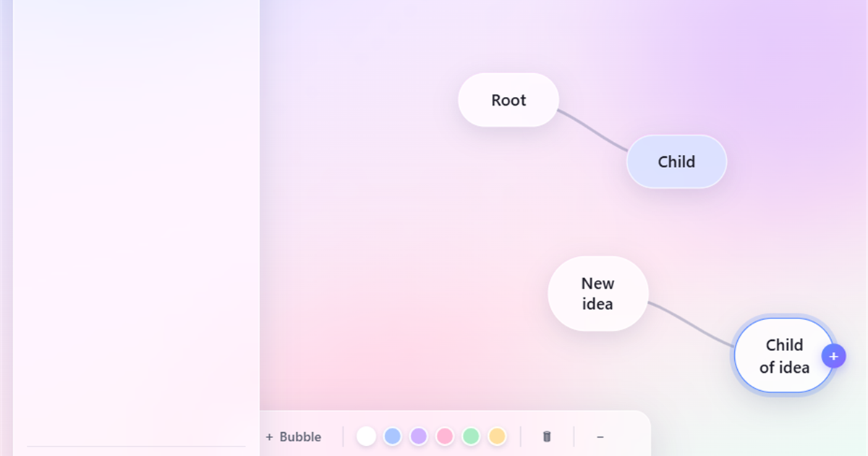Select the blue Child bubble
The width and height of the screenshot is (868, 456).
pos(676,161)
